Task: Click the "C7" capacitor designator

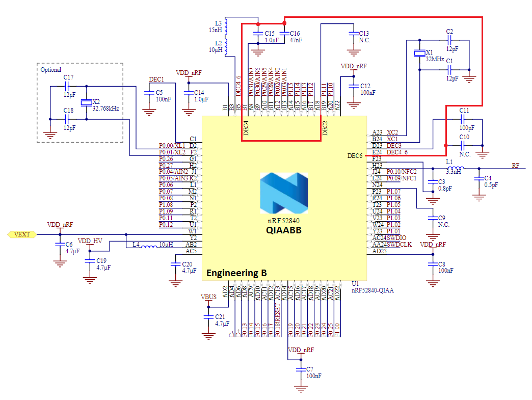Action: click(309, 369)
